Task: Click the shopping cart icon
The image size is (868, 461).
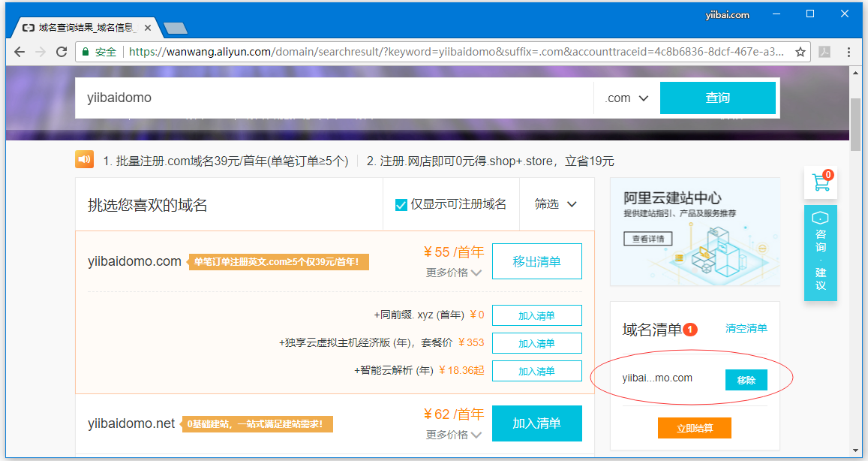Action: pyautogui.click(x=820, y=182)
